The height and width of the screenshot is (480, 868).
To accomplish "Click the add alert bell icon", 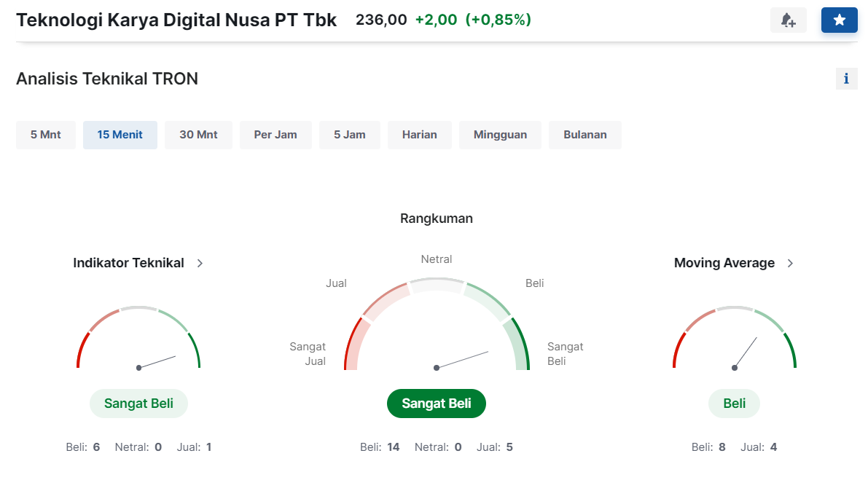I will [x=788, y=20].
